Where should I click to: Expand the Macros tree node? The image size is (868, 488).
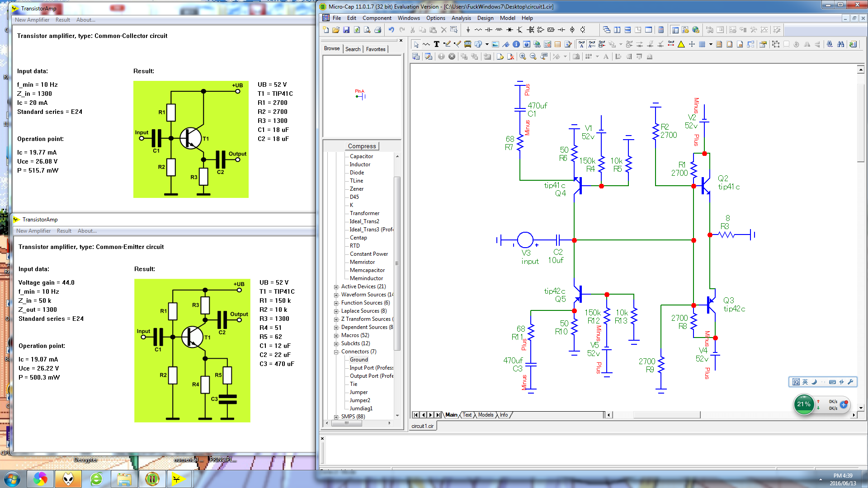(x=336, y=336)
